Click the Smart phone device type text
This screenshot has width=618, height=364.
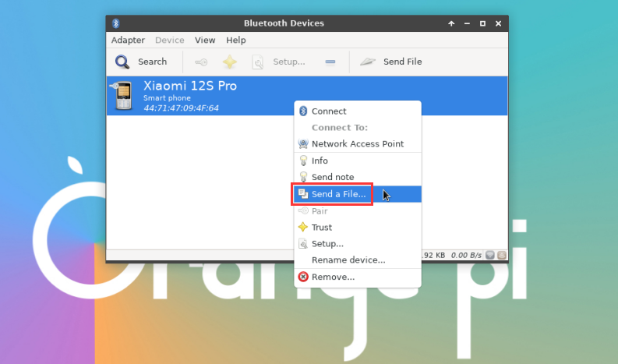(167, 97)
